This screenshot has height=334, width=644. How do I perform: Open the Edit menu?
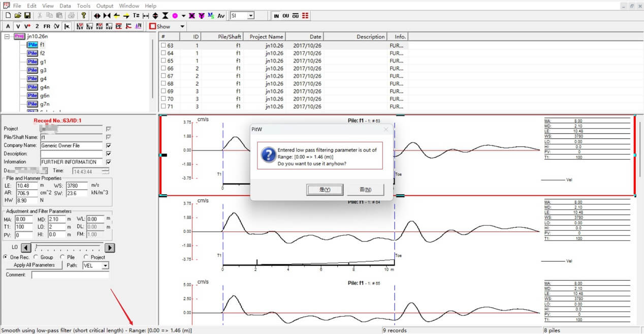point(31,6)
